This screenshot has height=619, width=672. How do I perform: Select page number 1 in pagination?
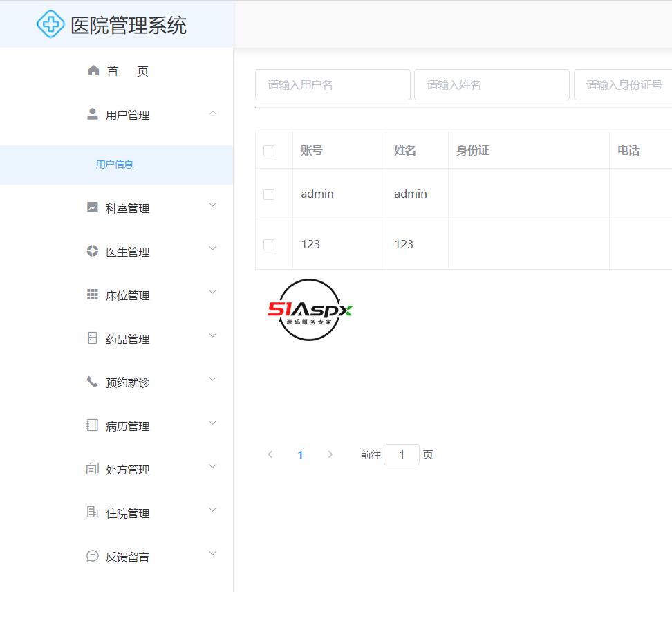(x=301, y=455)
